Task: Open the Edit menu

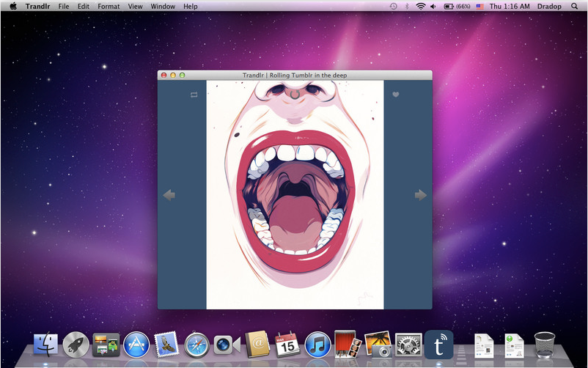Action: pyautogui.click(x=84, y=7)
